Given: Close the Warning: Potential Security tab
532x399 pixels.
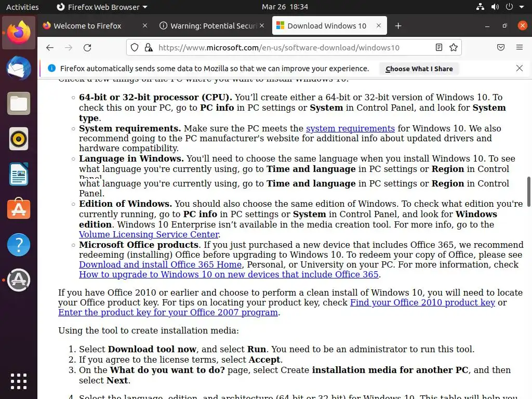Looking at the screenshot, I should (x=262, y=25).
